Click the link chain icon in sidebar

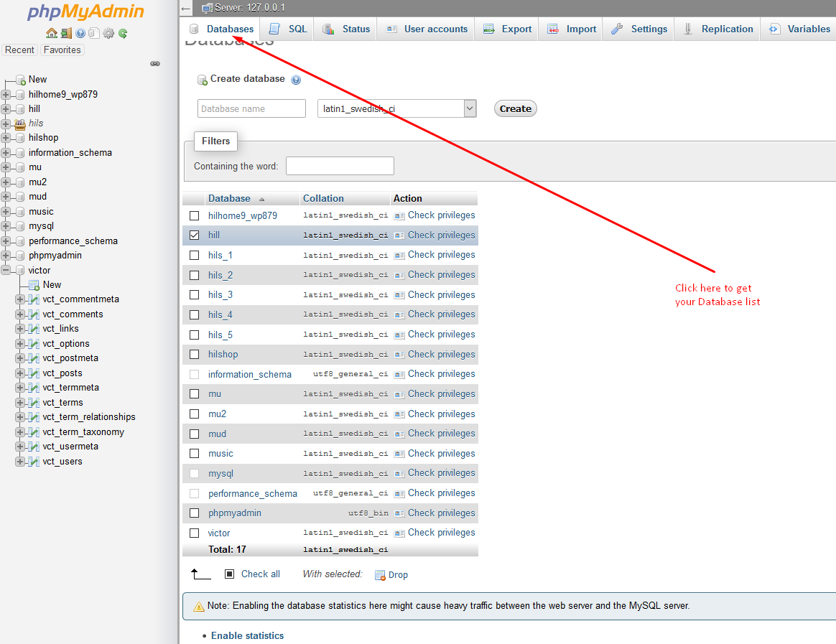pyautogui.click(x=155, y=64)
